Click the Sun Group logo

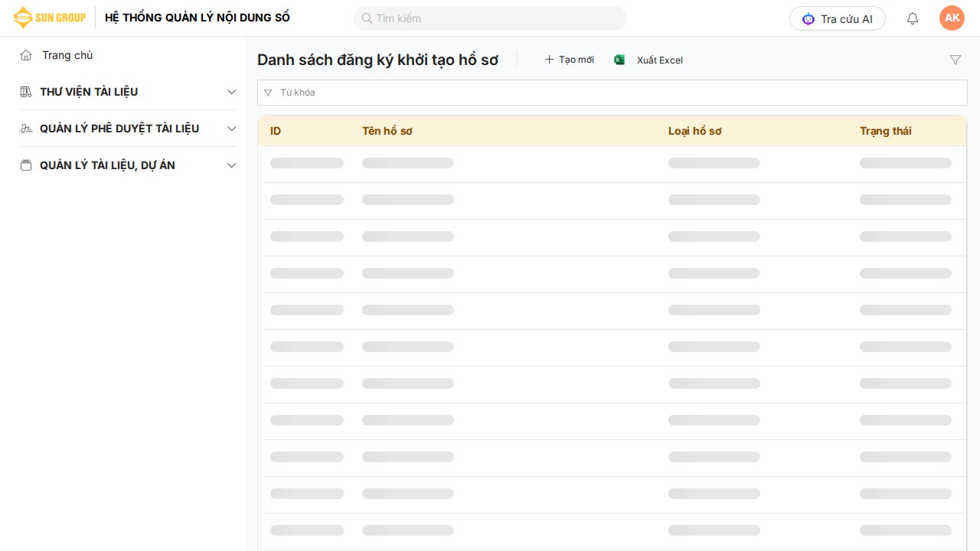(50, 18)
